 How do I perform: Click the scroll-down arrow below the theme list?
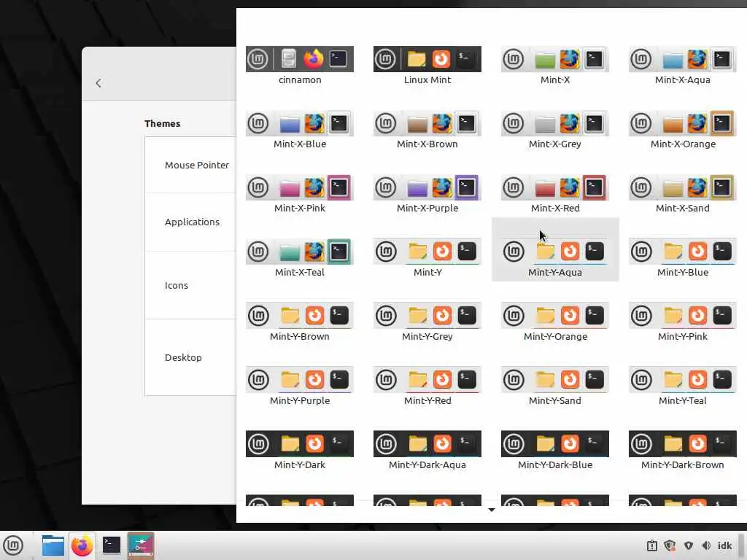pos(492,510)
